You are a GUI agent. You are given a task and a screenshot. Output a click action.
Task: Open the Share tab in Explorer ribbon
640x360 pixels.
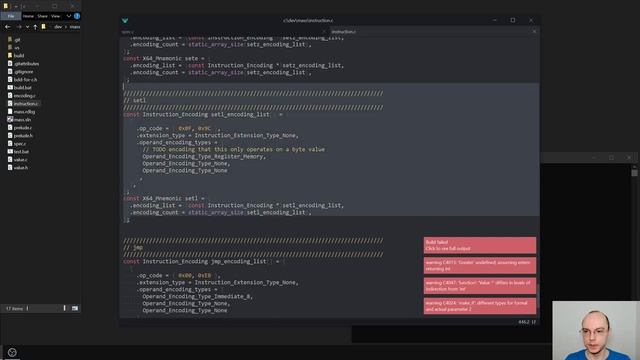click(42, 16)
